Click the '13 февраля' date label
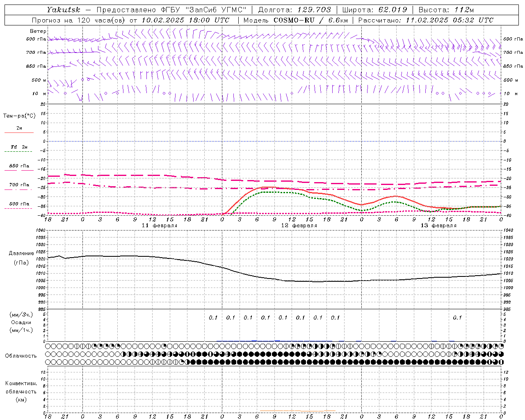Screen dimensions: 525x420 coord(438,226)
